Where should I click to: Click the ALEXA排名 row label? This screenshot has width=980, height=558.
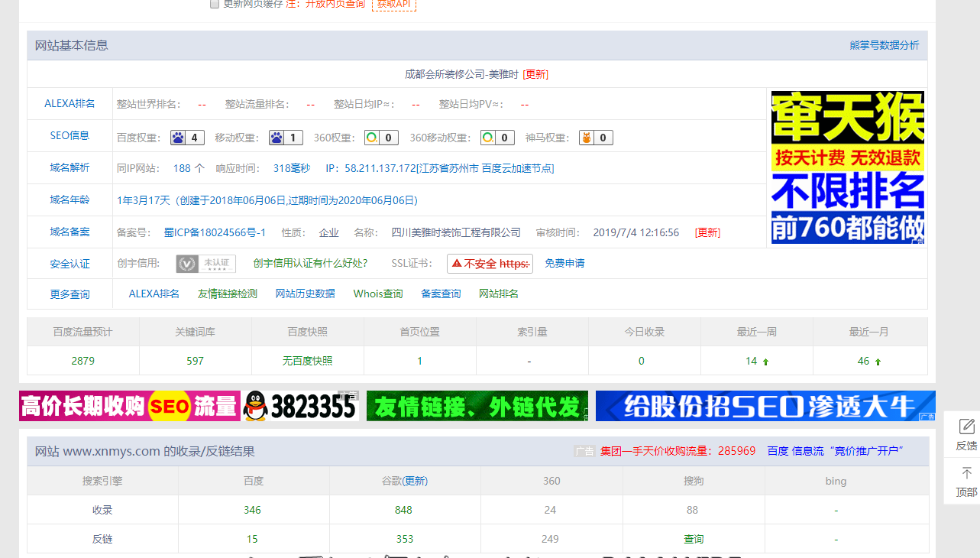pos(70,103)
